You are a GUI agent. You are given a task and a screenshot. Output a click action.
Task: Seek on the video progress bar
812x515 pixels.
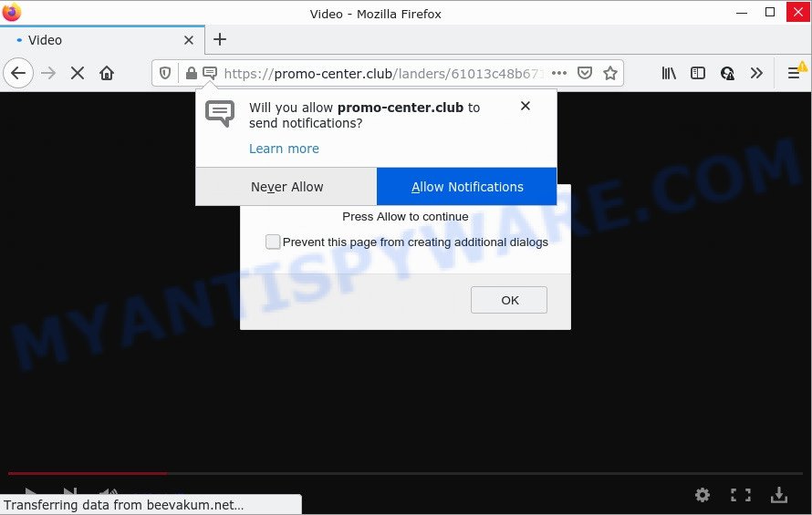(405, 473)
